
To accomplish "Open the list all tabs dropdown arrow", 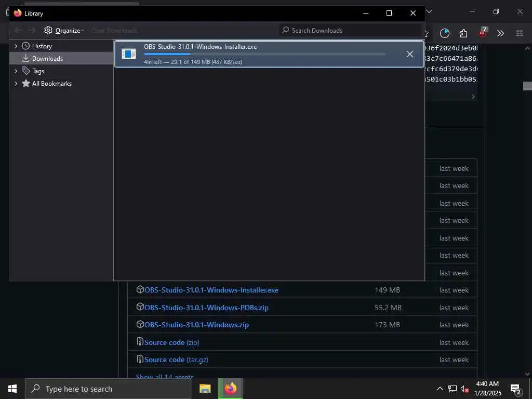I will (429, 11).
